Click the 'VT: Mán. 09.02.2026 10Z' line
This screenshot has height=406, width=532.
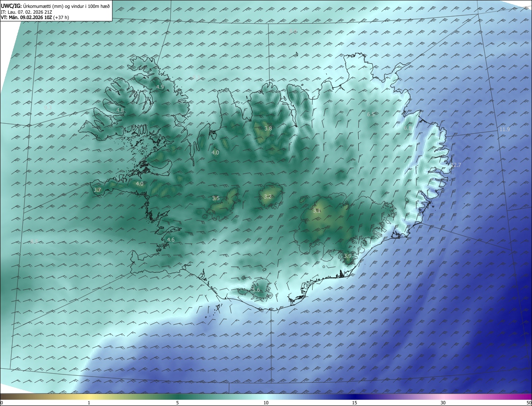tap(35, 17)
